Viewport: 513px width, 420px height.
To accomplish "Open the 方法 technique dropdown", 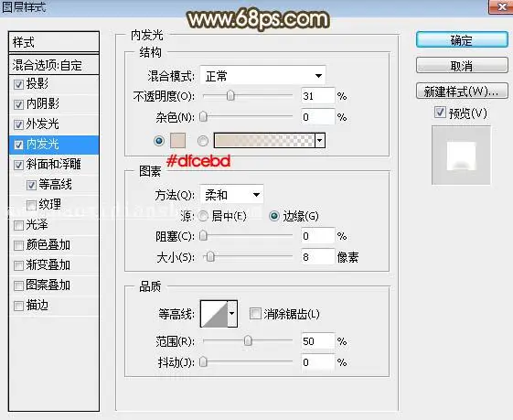I will pyautogui.click(x=231, y=195).
